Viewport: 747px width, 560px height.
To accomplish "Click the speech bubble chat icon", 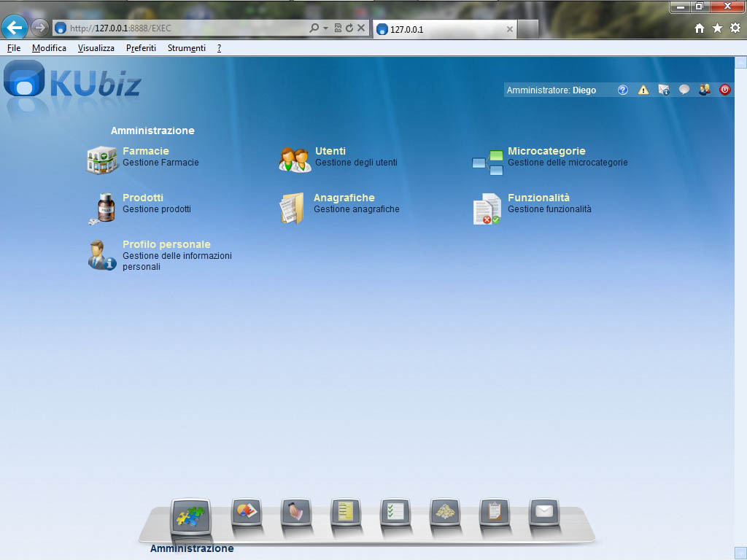I will 684,90.
